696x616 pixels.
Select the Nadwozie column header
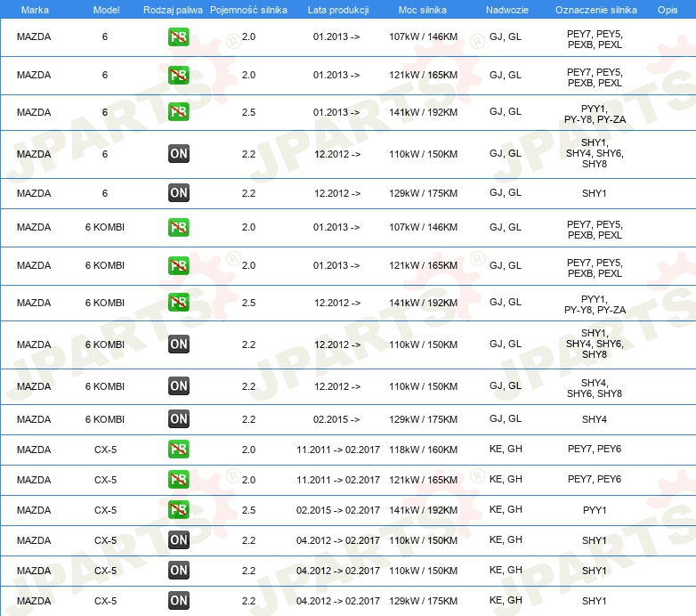pos(506,9)
